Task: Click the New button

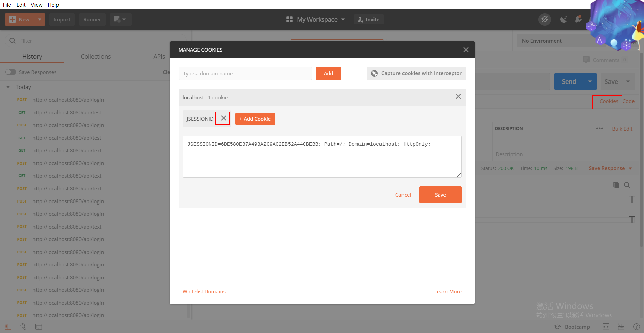Action: tap(20, 19)
